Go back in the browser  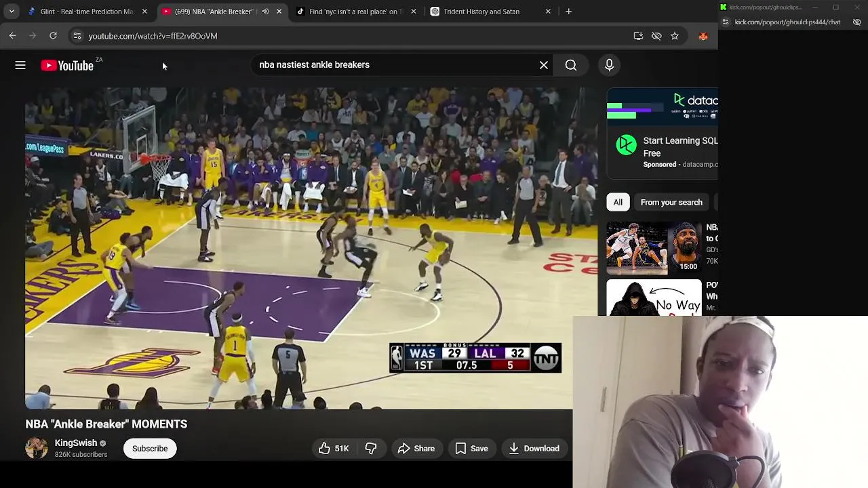(12, 36)
